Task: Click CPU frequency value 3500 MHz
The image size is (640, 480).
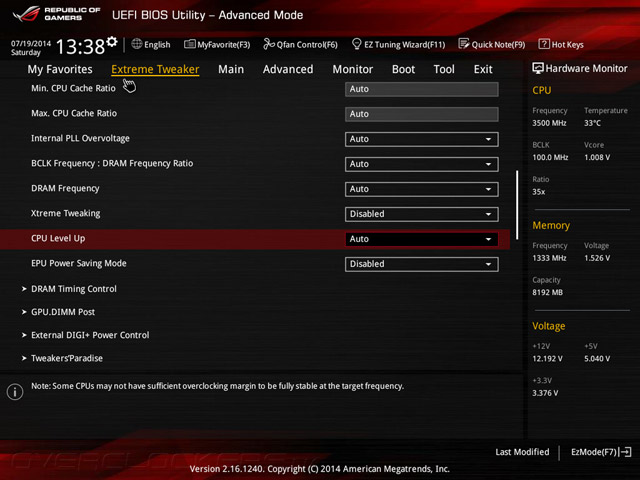Action: click(x=549, y=123)
